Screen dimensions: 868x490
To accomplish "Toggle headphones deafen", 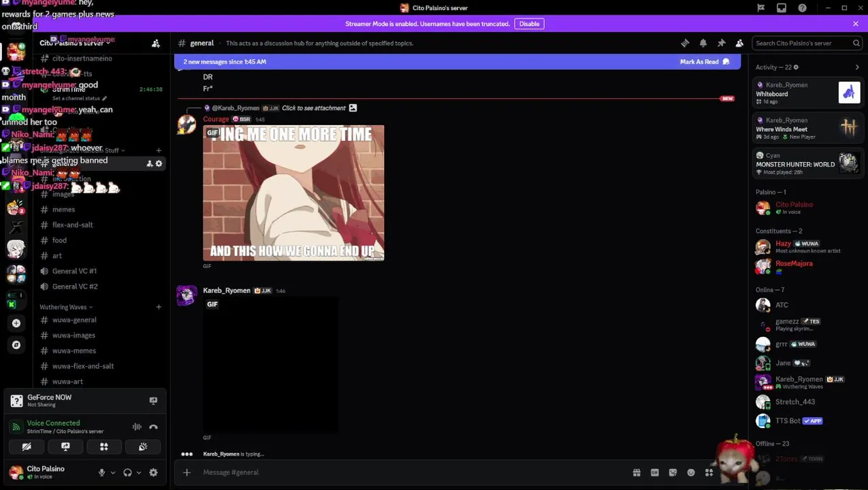I will (x=127, y=472).
